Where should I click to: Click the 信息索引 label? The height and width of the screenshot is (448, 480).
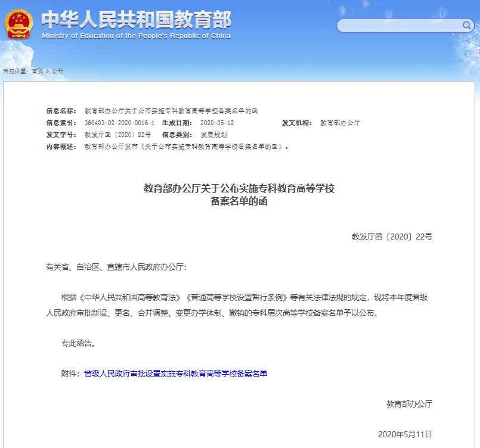[61, 123]
